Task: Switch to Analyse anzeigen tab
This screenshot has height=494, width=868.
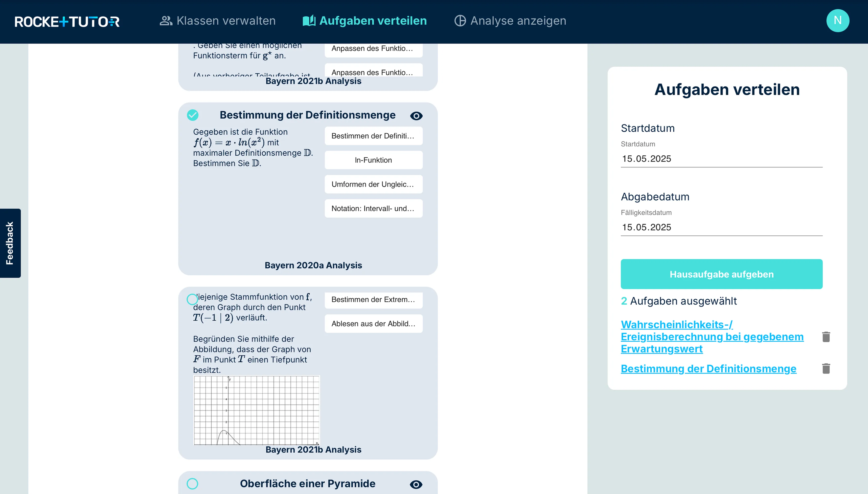Action: point(510,21)
